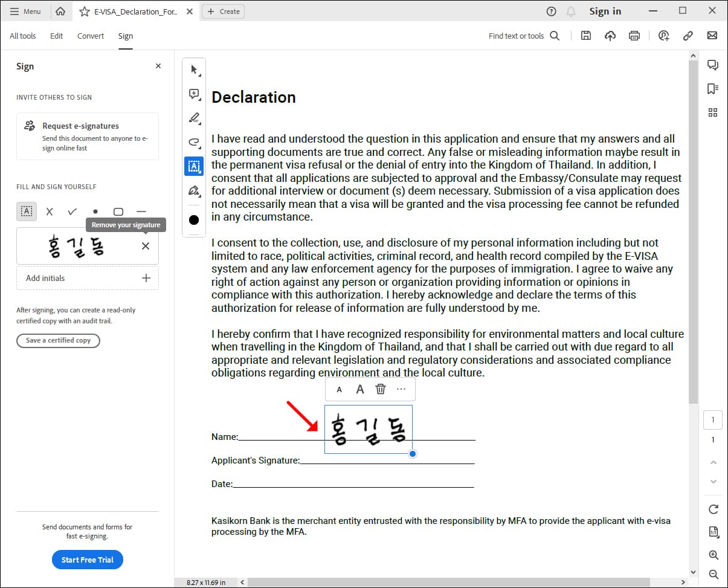Open the notifications bell icon

point(571,11)
